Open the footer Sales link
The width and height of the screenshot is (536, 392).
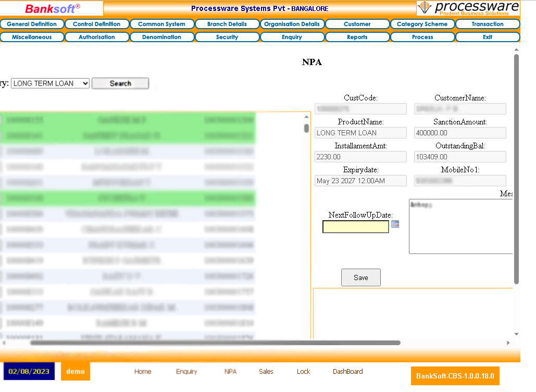click(266, 372)
